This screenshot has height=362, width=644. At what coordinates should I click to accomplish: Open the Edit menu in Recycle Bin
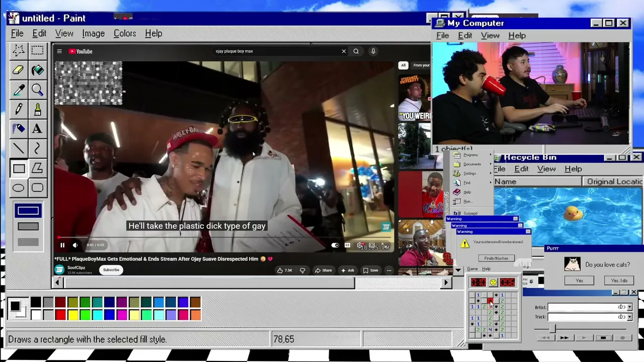point(521,169)
